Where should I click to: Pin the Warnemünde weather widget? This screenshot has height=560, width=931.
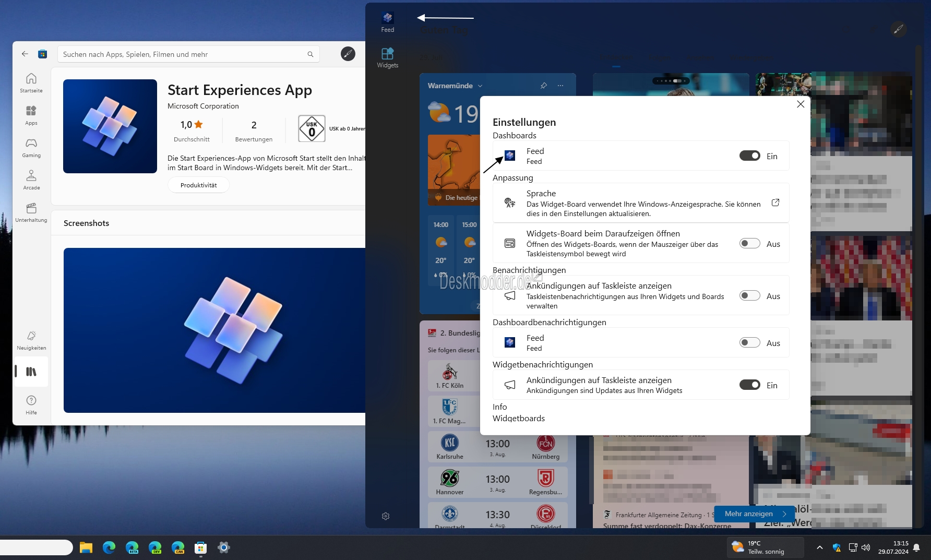(x=544, y=86)
